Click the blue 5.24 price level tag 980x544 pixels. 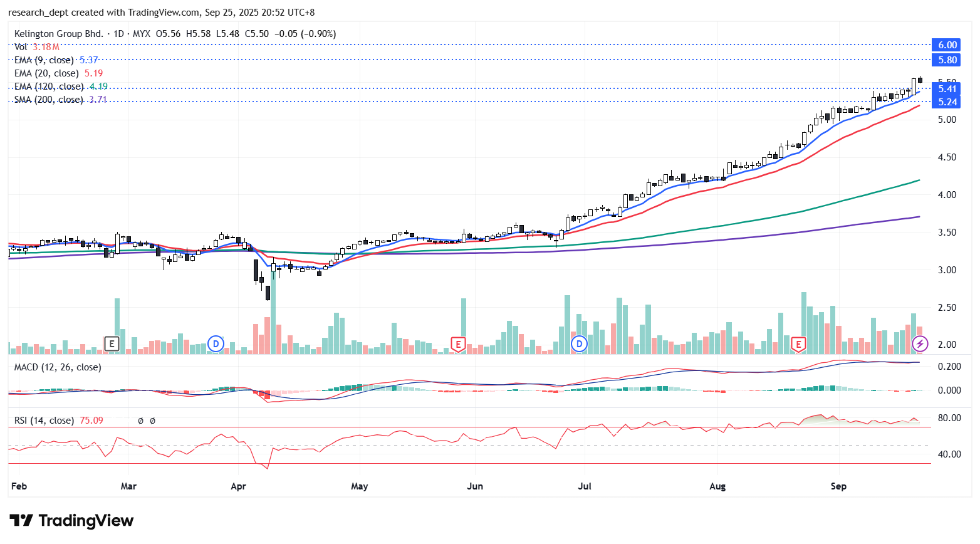[x=947, y=102]
